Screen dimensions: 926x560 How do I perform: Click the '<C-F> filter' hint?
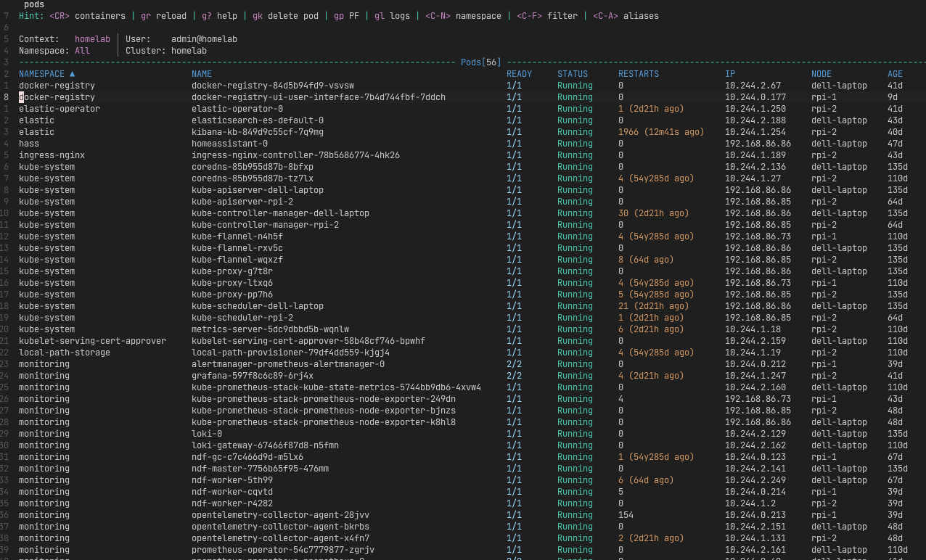click(547, 16)
